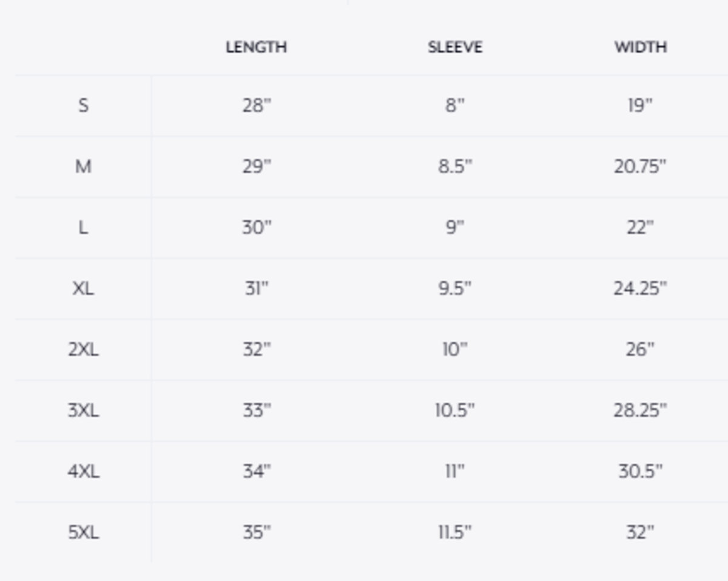Select the 34" length measurement

[257, 471]
